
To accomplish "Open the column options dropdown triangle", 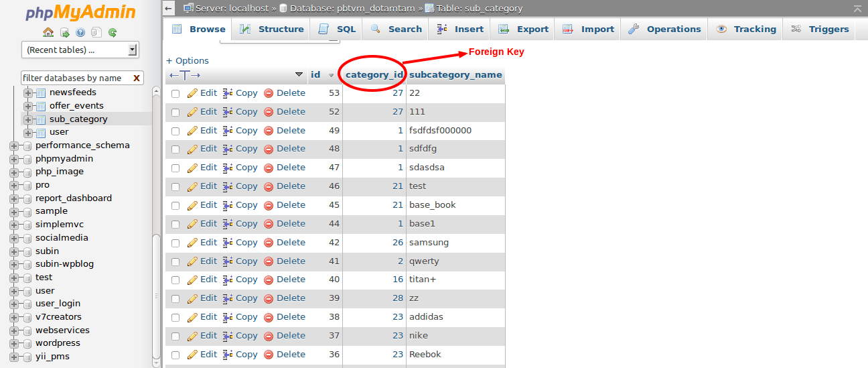I will pyautogui.click(x=299, y=74).
